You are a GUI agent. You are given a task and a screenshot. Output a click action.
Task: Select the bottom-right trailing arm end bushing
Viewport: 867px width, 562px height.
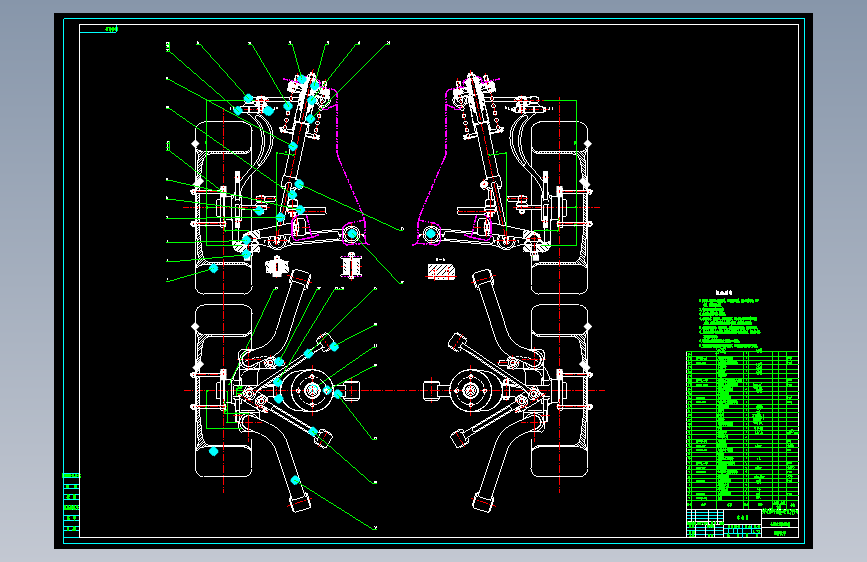483,503
